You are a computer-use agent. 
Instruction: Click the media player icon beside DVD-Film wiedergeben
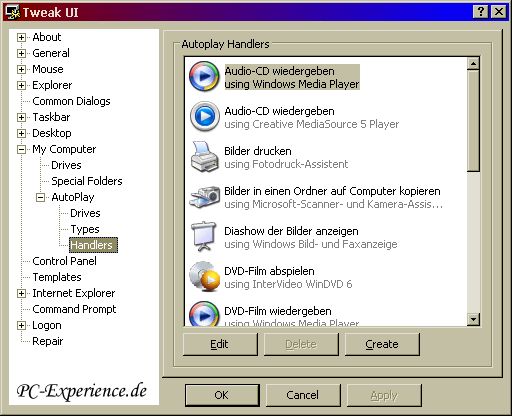204,313
